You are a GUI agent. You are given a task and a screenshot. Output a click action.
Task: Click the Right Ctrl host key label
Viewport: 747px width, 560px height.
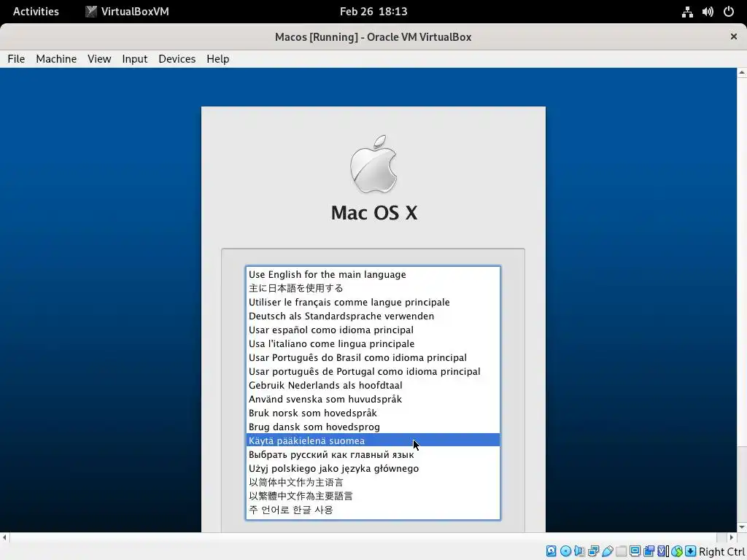click(722, 551)
